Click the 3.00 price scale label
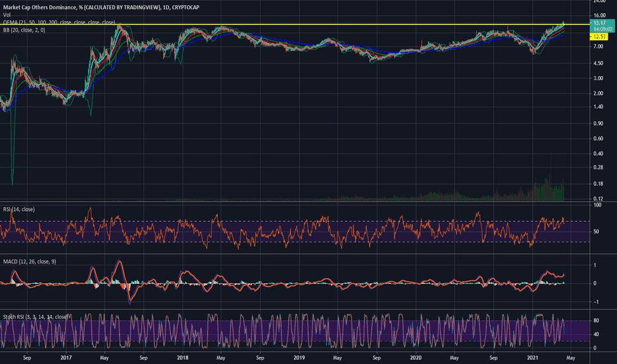Viewport: 617px width, 364px height. (x=598, y=78)
